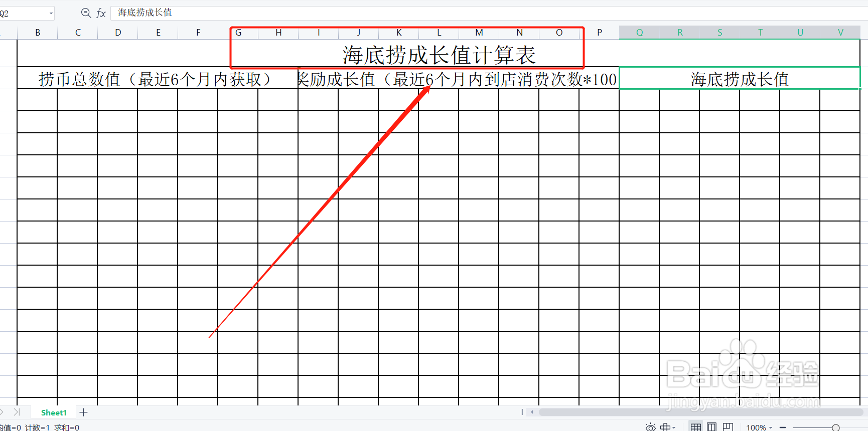The image size is (868, 431).
Task: Select column G header
Action: 238,33
